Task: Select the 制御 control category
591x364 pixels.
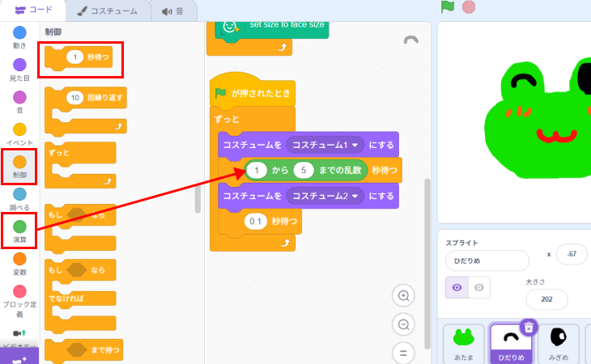Action: point(19,167)
